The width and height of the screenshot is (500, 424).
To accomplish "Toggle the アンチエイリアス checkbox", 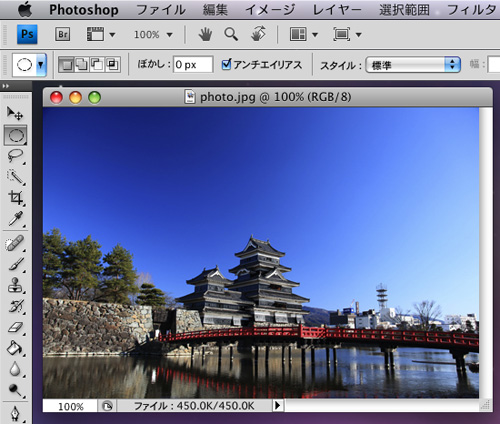I will coord(226,64).
